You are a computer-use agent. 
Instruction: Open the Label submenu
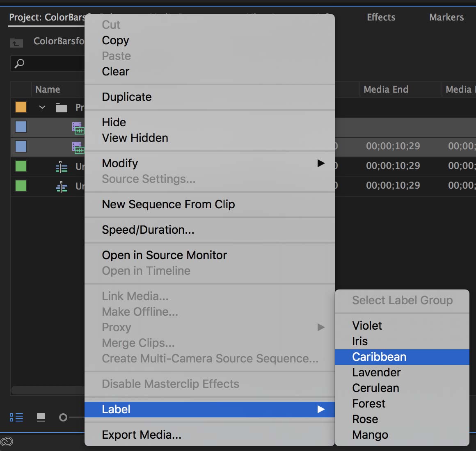[116, 409]
